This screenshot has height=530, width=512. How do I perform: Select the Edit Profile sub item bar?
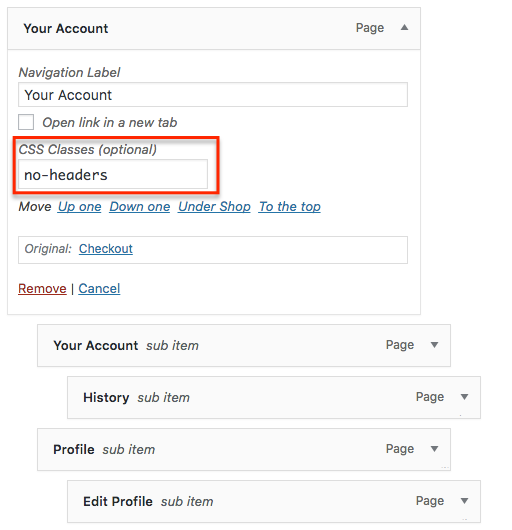tap(274, 502)
